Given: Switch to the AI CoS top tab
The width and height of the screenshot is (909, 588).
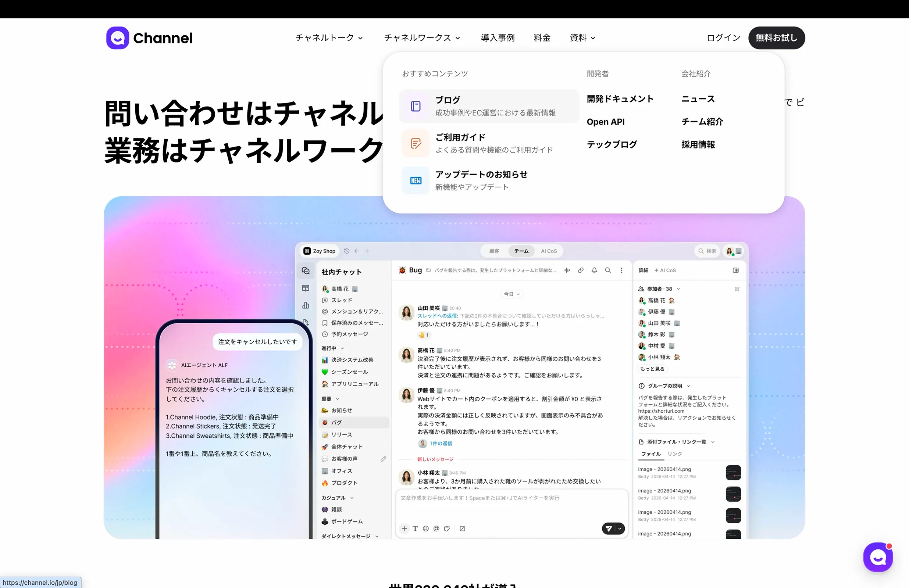Looking at the screenshot, I should pos(549,251).
